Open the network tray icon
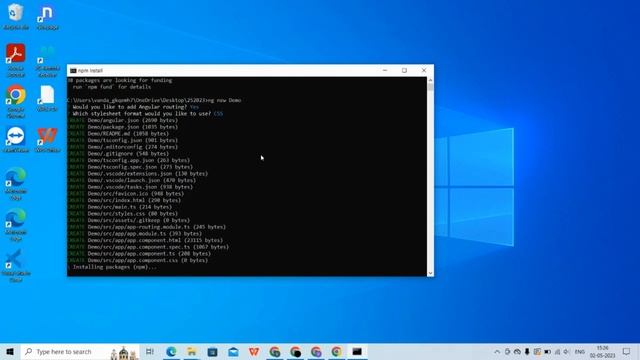 tap(557, 352)
